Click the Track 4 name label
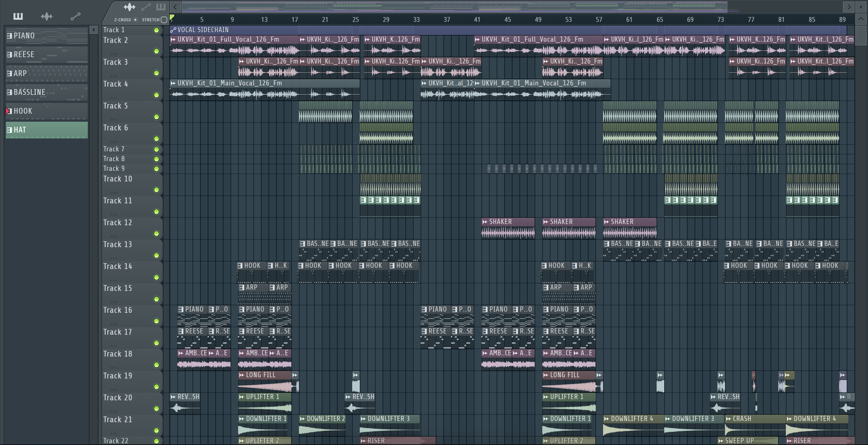This screenshot has width=868, height=445. [x=116, y=84]
